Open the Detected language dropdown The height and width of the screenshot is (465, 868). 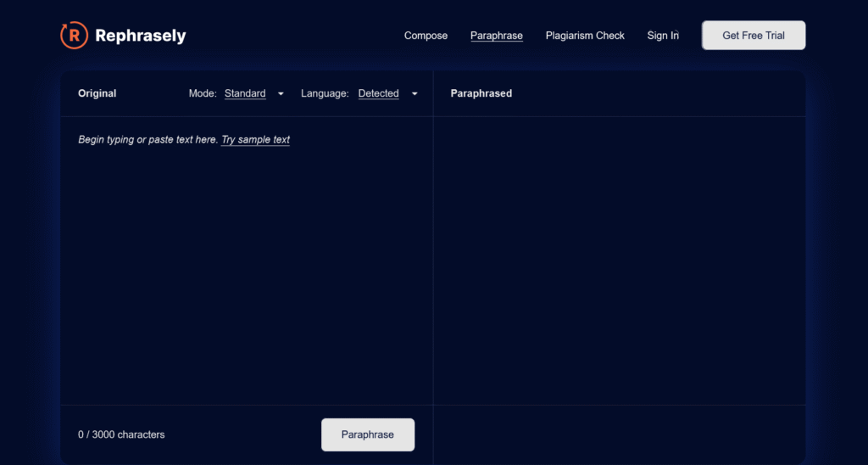click(379, 93)
